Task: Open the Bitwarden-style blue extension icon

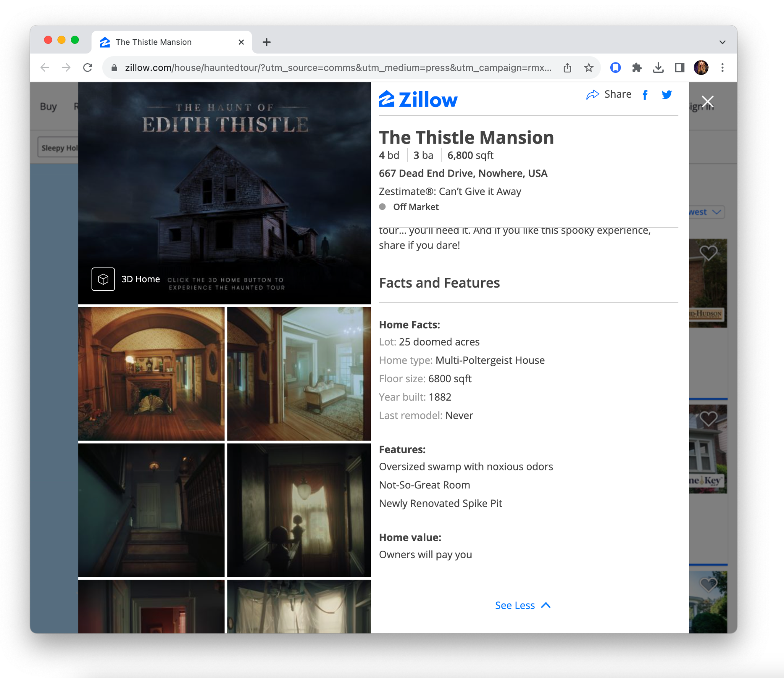Action: pyautogui.click(x=615, y=68)
